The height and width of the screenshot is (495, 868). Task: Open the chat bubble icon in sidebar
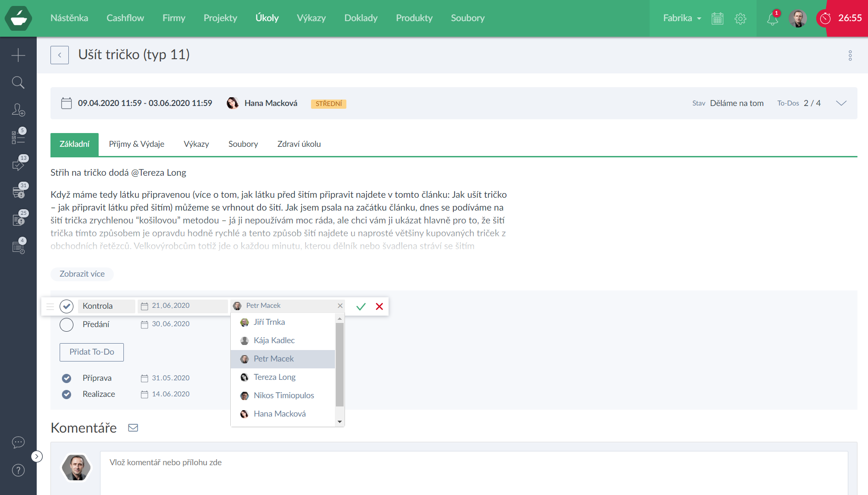click(18, 442)
